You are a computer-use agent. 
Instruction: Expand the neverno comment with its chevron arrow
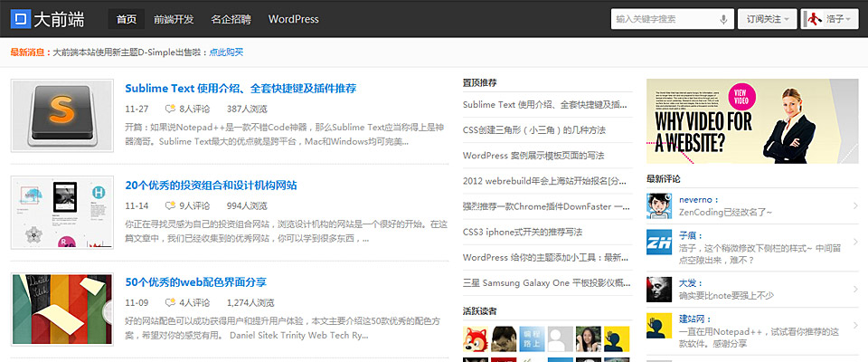pos(854,206)
